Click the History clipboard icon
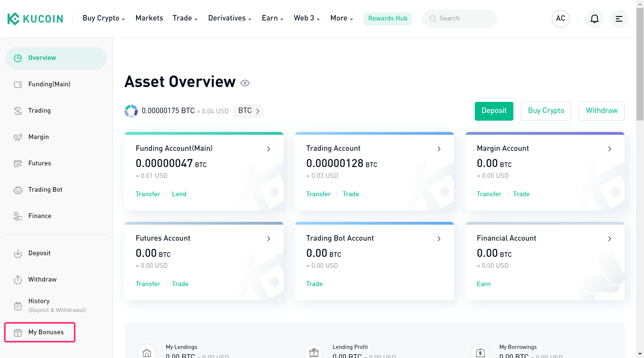Viewport: 644px width, 358px height. pos(18,306)
